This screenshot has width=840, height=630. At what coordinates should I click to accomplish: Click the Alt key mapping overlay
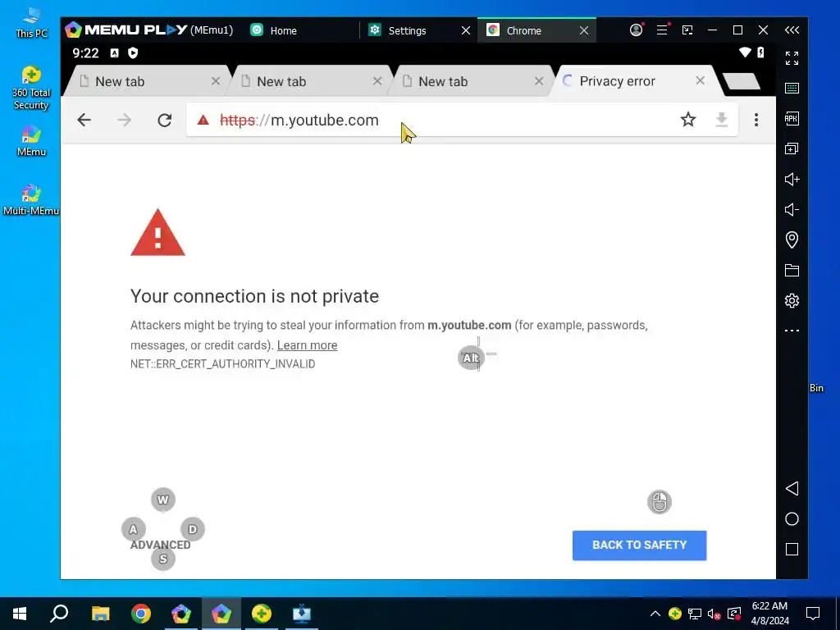click(x=470, y=358)
